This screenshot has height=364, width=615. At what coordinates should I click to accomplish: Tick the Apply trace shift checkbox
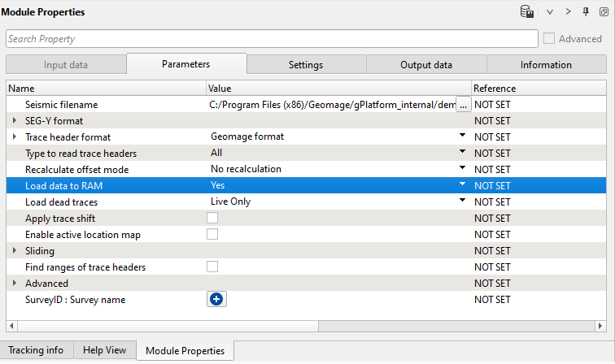(212, 218)
